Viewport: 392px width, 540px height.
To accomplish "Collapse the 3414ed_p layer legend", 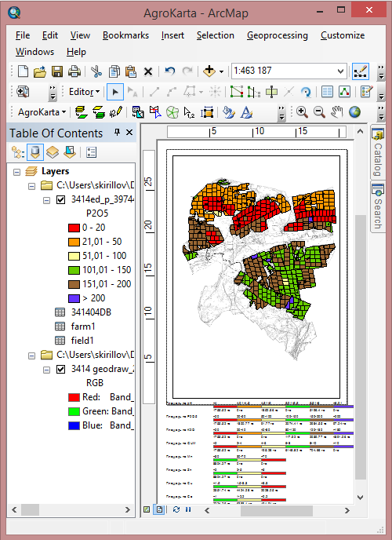I will click(46, 200).
